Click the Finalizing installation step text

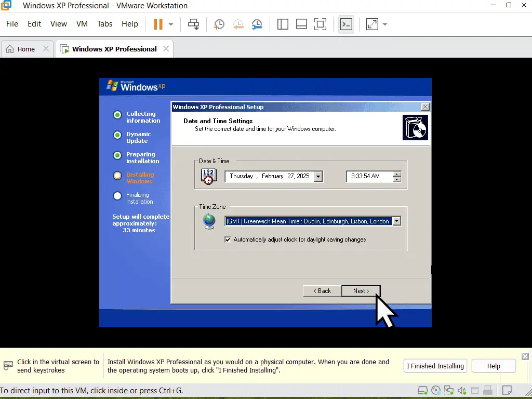[139, 198]
